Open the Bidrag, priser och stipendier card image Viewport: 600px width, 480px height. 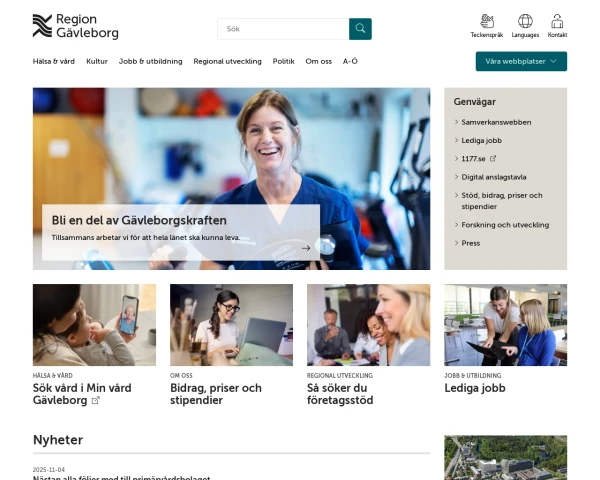point(231,325)
